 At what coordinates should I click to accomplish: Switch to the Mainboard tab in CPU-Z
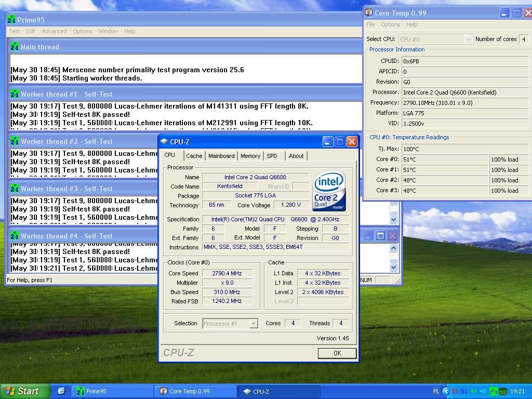(221, 156)
